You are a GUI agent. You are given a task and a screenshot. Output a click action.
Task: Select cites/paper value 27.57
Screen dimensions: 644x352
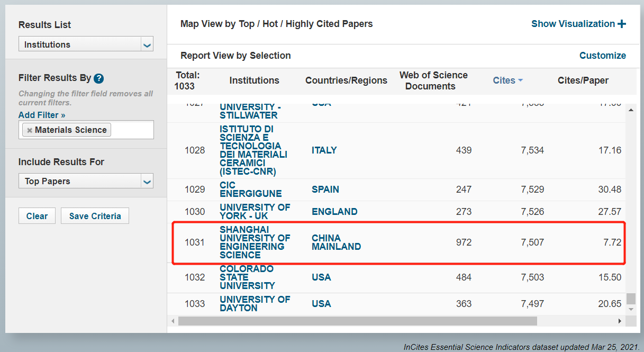(610, 212)
